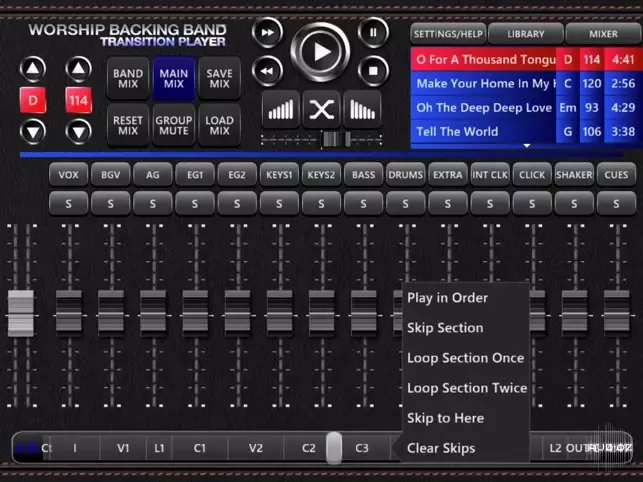The width and height of the screenshot is (643, 482).
Task: Click the master volume fader handle
Action: (21, 313)
